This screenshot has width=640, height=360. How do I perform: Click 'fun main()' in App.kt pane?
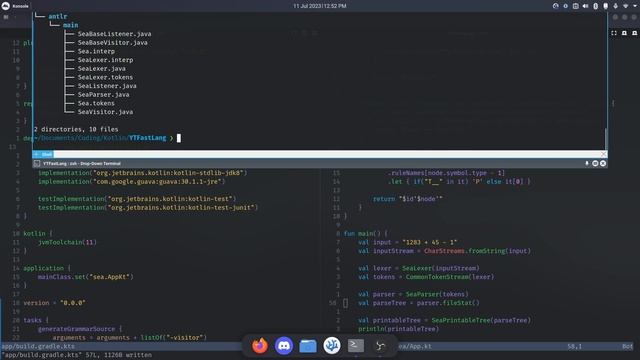tap(365, 233)
